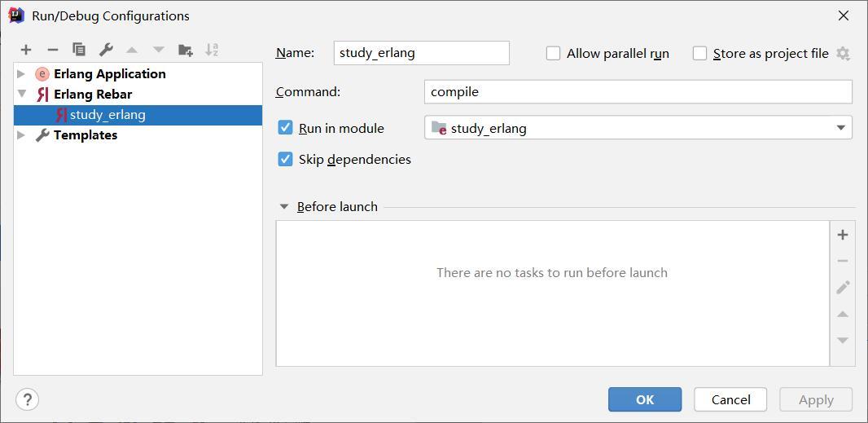Click the gear icon next to Store as project file
The height and width of the screenshot is (423, 868).
(x=843, y=54)
